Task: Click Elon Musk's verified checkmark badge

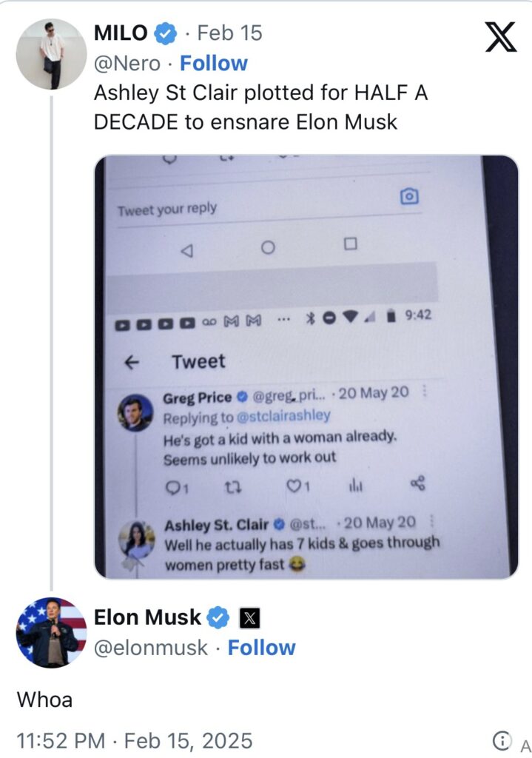Action: (x=218, y=617)
